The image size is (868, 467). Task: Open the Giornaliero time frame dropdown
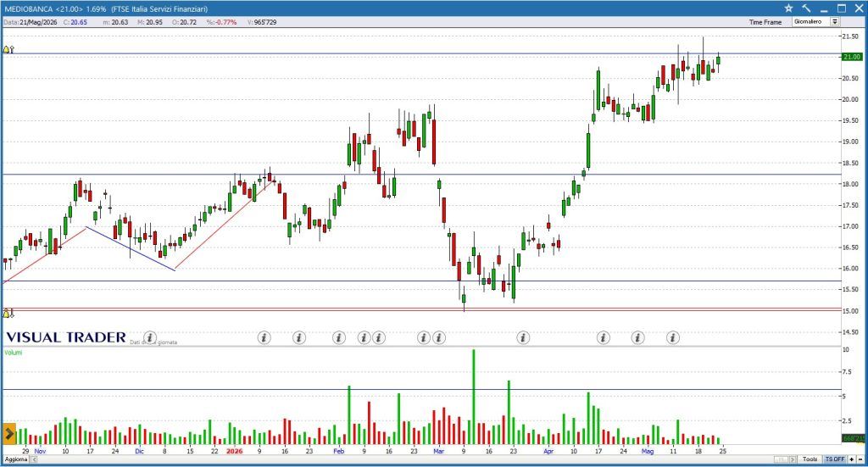(834, 21)
